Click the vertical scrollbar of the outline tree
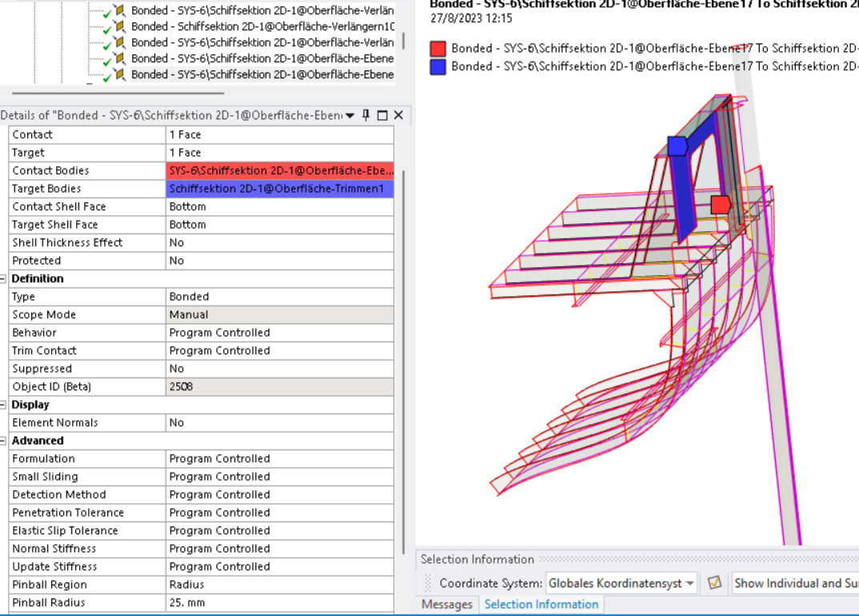859x616 pixels. tap(403, 41)
